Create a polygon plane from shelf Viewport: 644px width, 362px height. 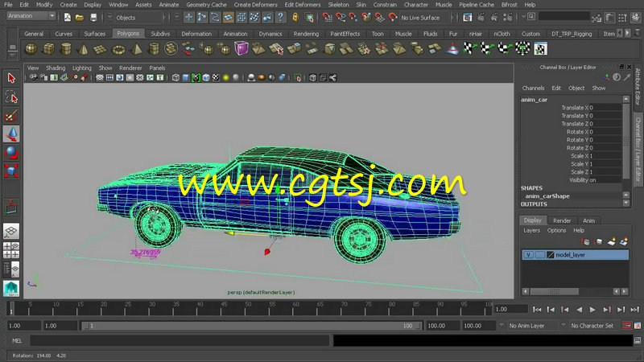(101, 49)
